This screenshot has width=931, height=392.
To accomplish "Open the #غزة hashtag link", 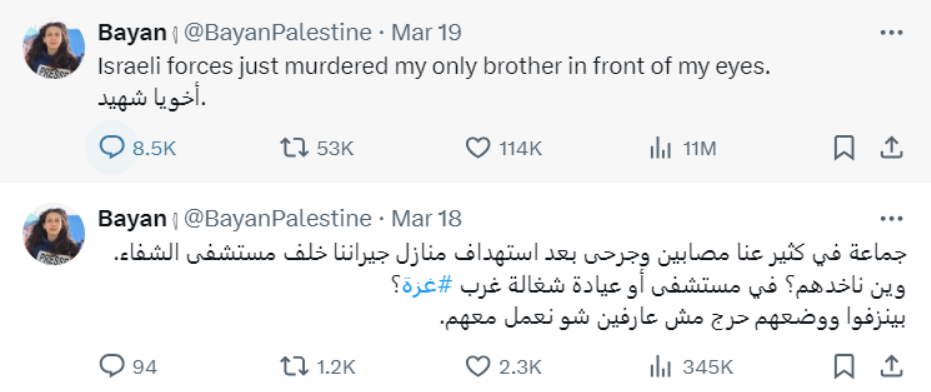I will 427,286.
